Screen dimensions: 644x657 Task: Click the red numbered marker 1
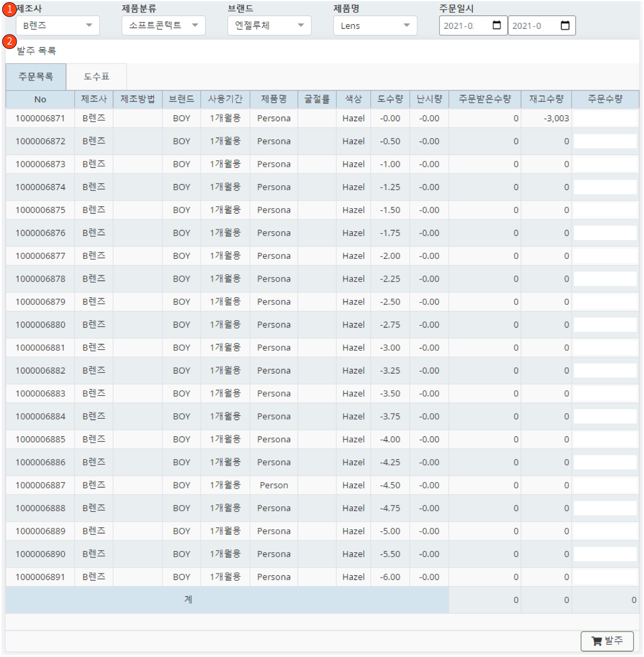pyautogui.click(x=9, y=9)
